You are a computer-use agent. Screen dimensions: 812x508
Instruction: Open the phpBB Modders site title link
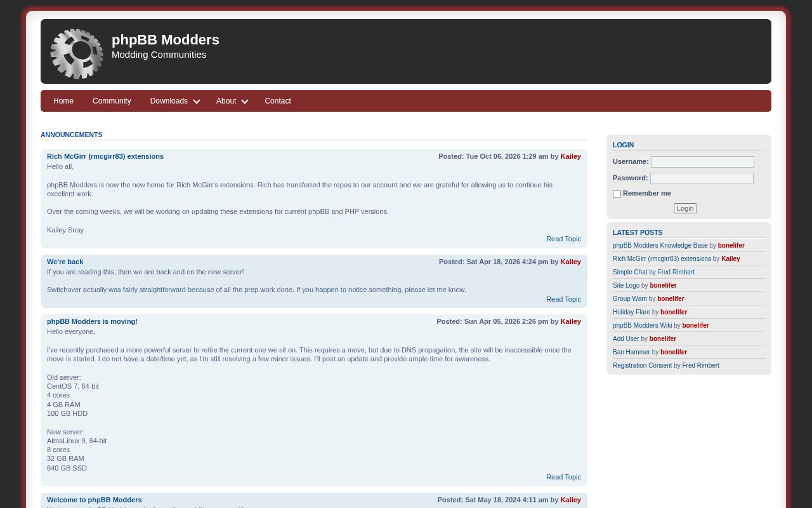coord(166,39)
